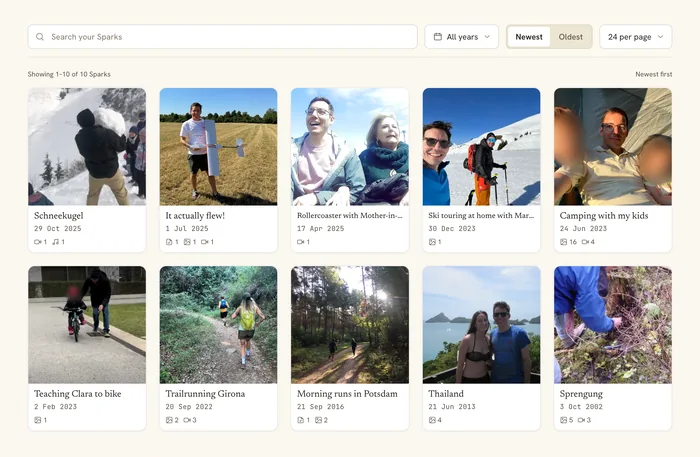
Task: Click the Schneekugel title
Action: [58, 216]
